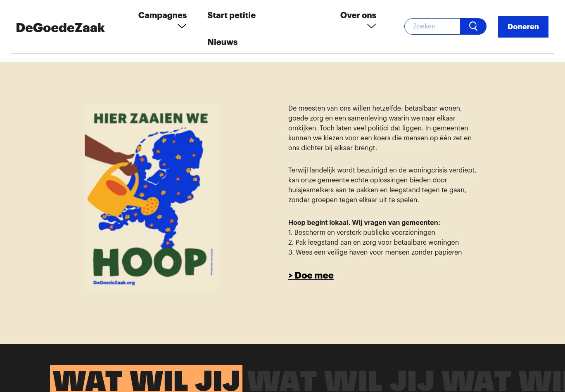The width and height of the screenshot is (565, 392).
Task: Click the magnifying glass search icon
Action: pos(473,26)
